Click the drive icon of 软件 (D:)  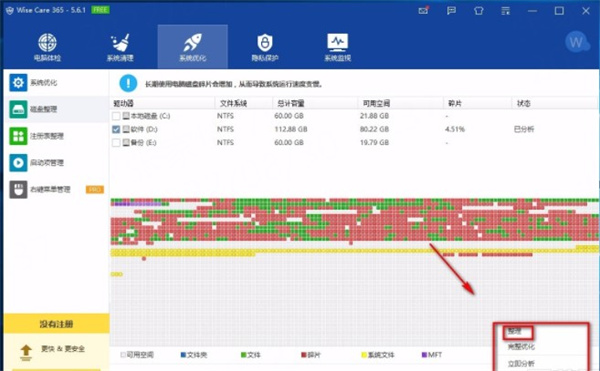(x=126, y=129)
